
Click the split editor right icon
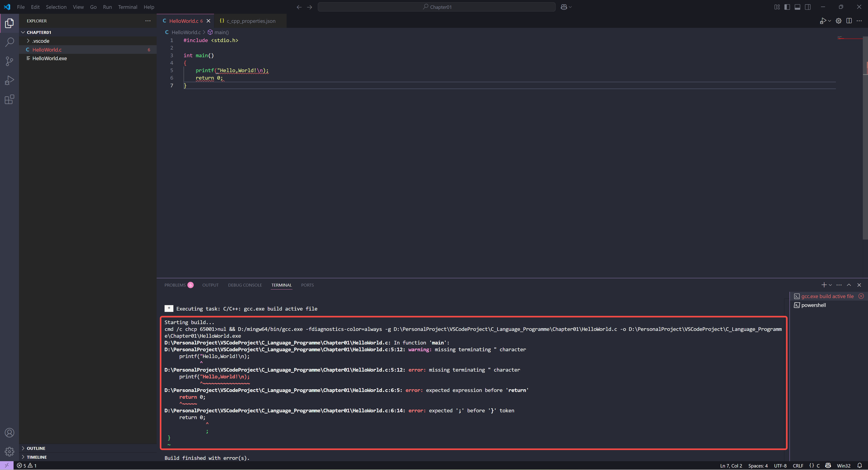pos(849,21)
